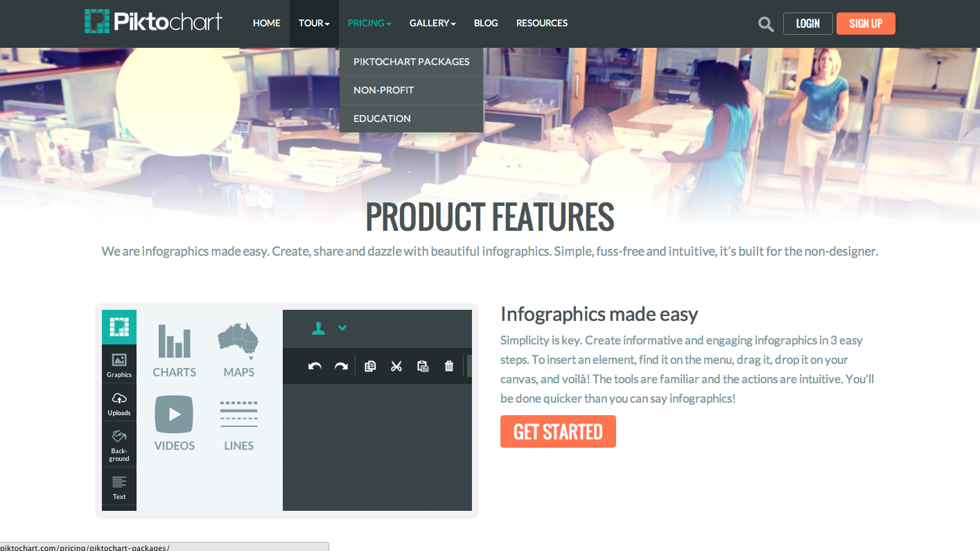980x551 pixels.
Task: Select the Charts icon
Action: (174, 341)
